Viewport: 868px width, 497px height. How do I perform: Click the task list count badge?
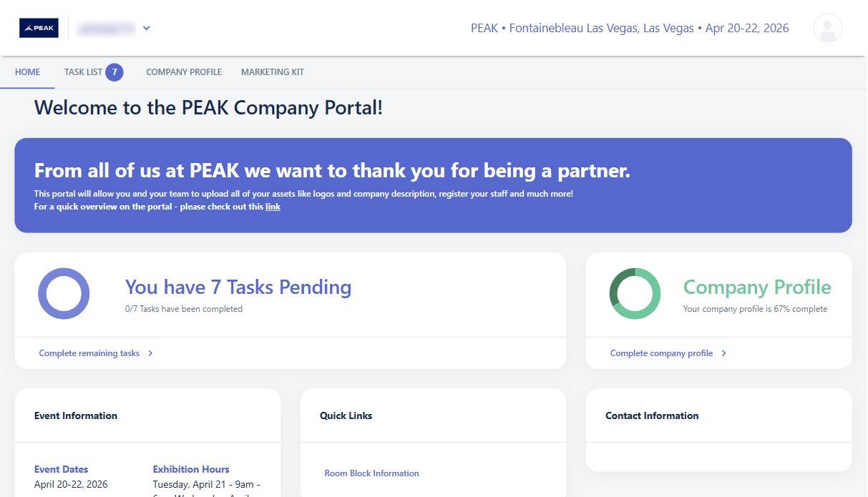(114, 72)
